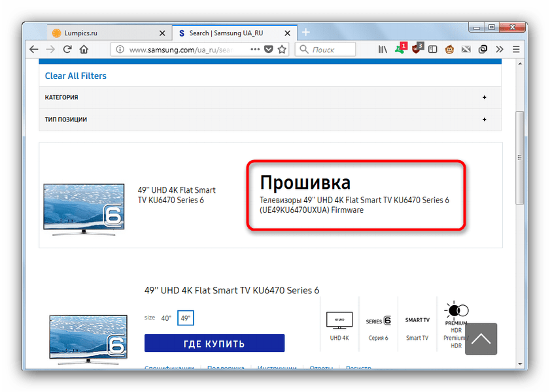Click the Clear All Filters link

(75, 76)
